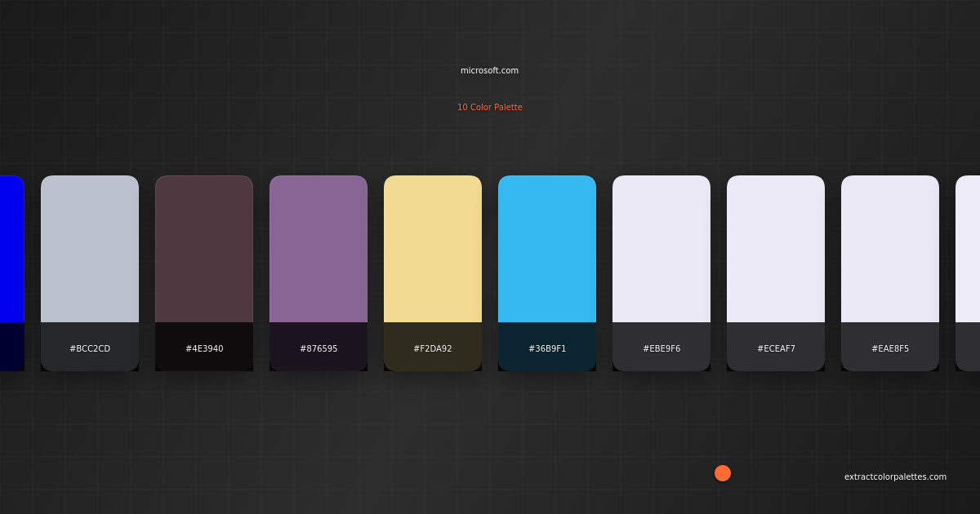Pick the #ECEAF7 swatch card
The height and width of the screenshot is (514, 980).
(x=776, y=273)
